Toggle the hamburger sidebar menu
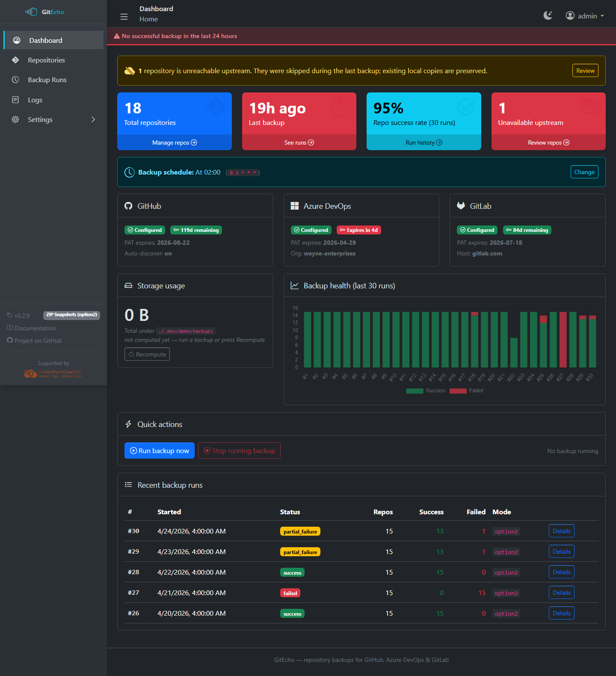Image resolution: width=616 pixels, height=676 pixels. [124, 17]
